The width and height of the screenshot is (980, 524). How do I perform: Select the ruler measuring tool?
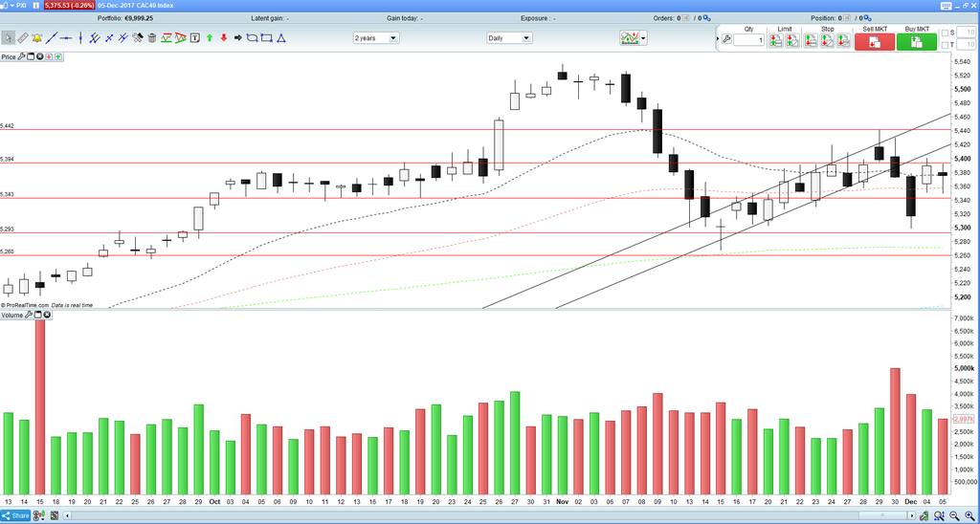click(23, 37)
